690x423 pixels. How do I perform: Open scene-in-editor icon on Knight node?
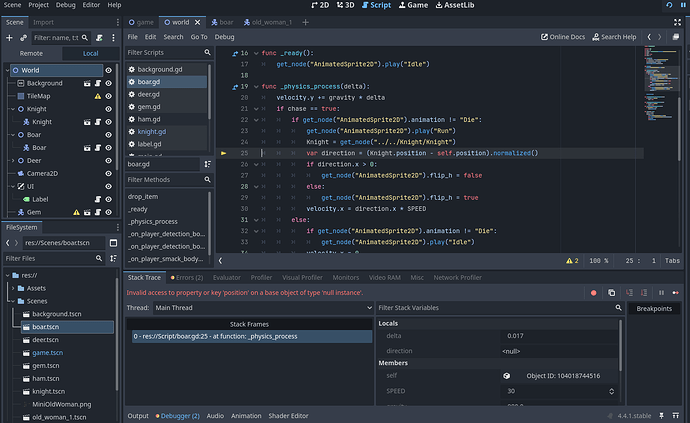point(87,122)
